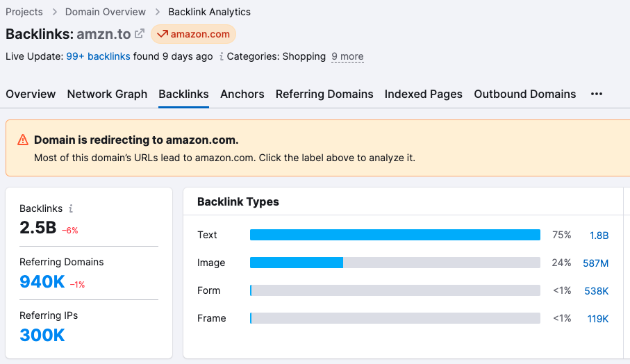Click the Referring Domains metric label
Viewport: 630px width, 364px height.
pos(62,262)
